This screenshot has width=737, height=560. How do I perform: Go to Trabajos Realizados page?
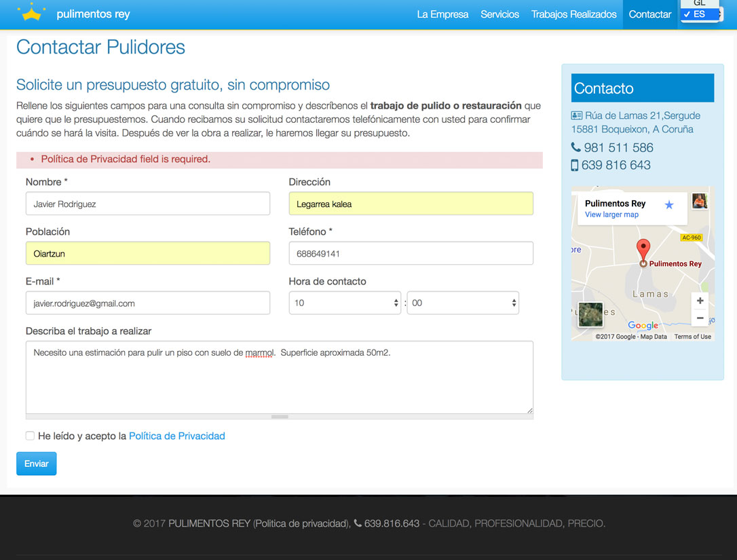(573, 14)
